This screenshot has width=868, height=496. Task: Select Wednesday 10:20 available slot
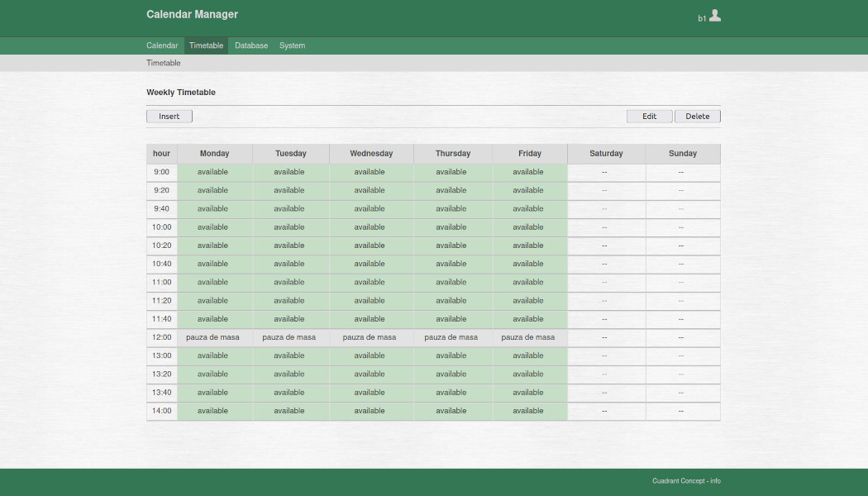click(370, 246)
